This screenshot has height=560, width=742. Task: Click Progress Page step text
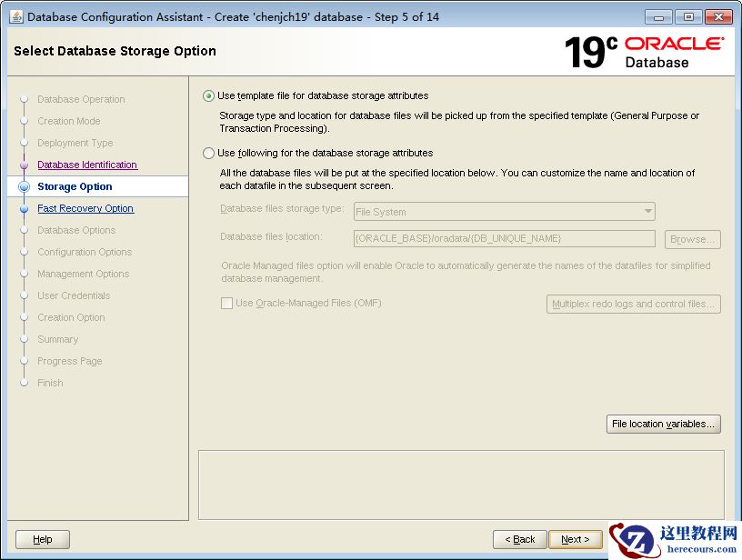point(70,361)
